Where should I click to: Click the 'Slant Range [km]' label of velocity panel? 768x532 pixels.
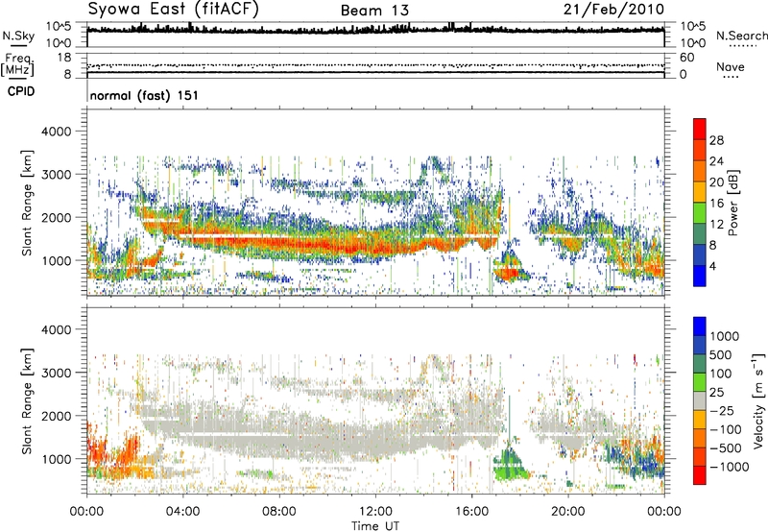point(27,401)
